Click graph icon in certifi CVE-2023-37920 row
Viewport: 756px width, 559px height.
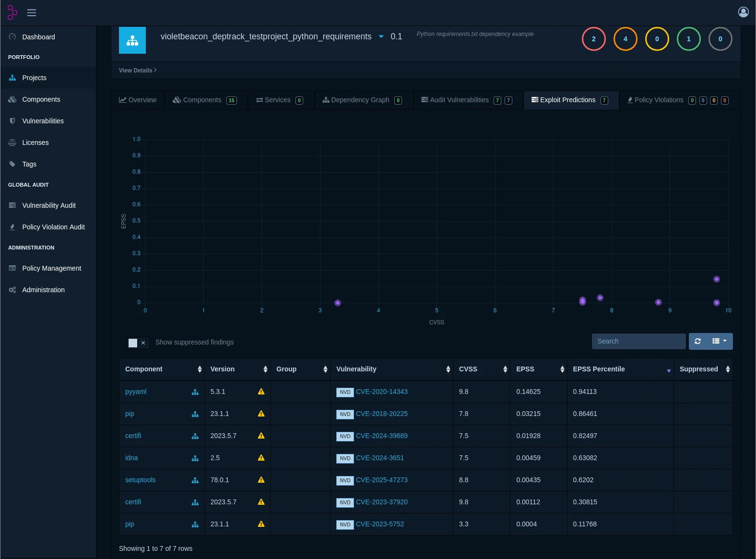click(x=195, y=502)
